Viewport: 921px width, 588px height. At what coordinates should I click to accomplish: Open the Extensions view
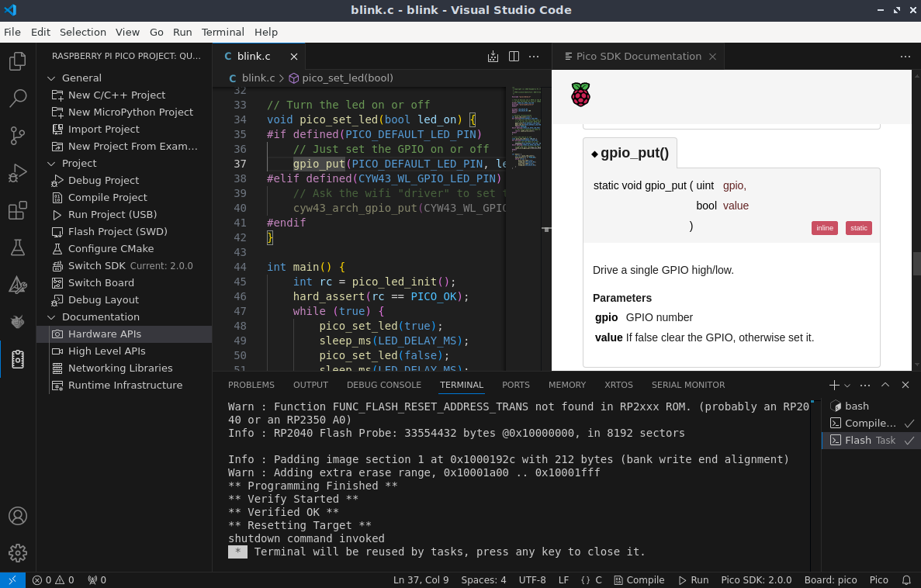18,210
